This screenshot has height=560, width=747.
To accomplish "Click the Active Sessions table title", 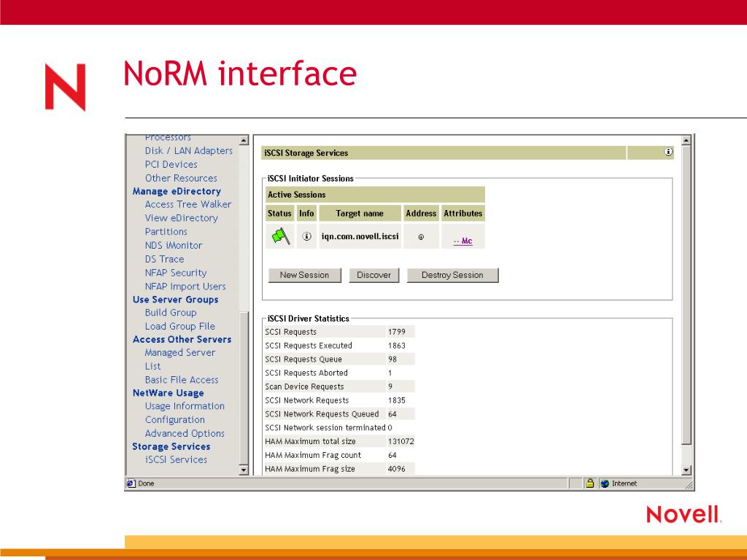I will [297, 194].
